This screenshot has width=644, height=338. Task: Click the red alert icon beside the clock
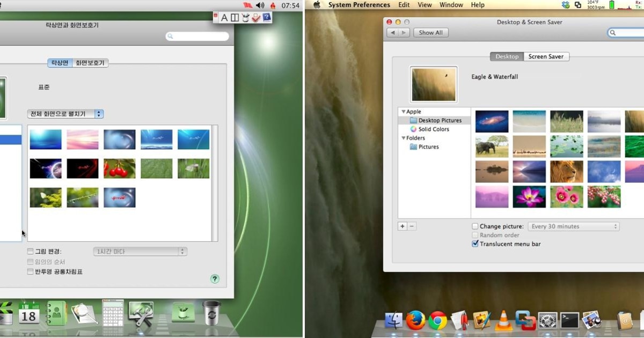click(x=273, y=5)
